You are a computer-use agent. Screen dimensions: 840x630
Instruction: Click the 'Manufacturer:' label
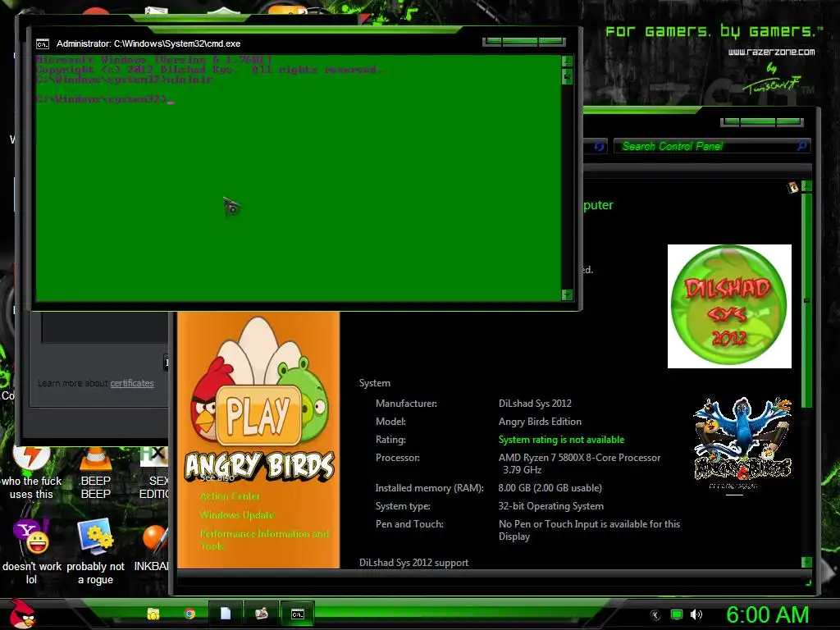406,404
